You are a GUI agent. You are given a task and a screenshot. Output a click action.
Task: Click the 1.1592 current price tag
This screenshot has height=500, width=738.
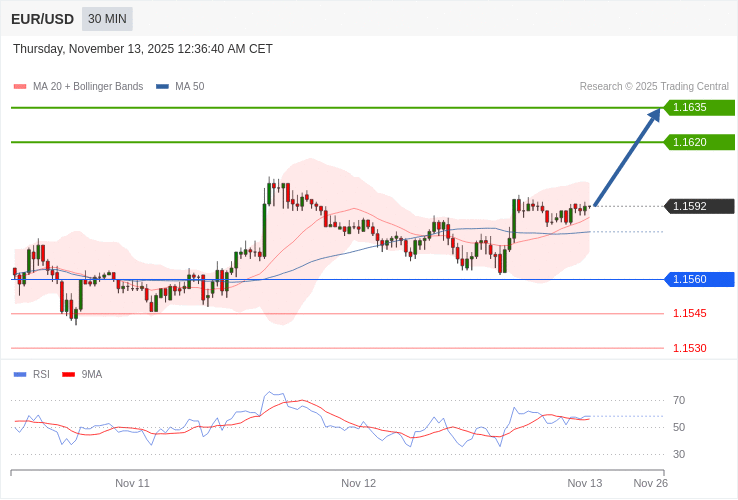click(x=699, y=206)
